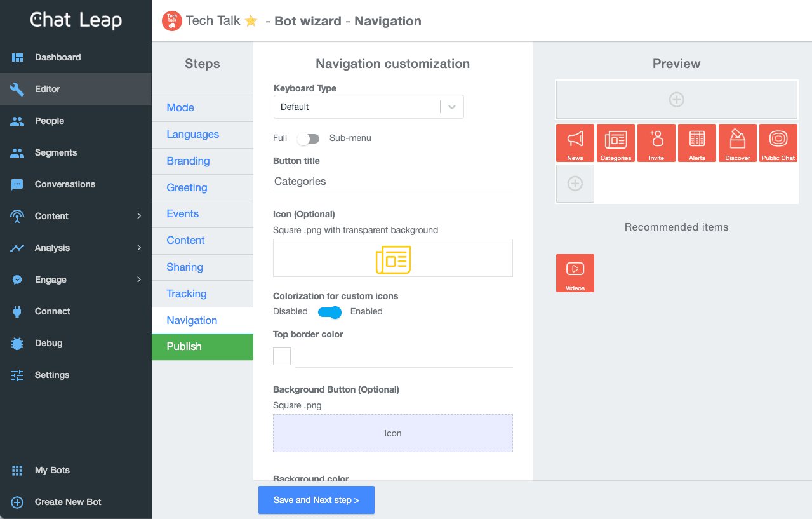This screenshot has height=519, width=812.
Task: Click the Categories icon in the preview
Action: [615, 142]
